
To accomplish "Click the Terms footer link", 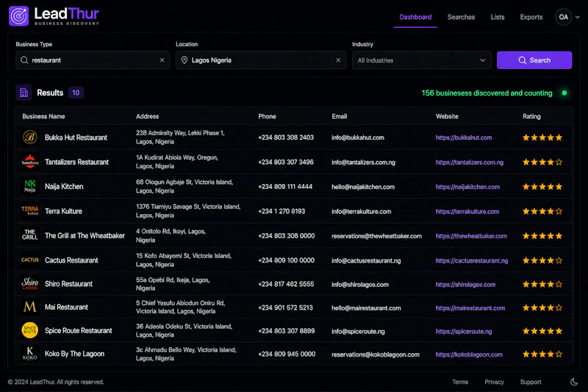I will (x=460, y=382).
